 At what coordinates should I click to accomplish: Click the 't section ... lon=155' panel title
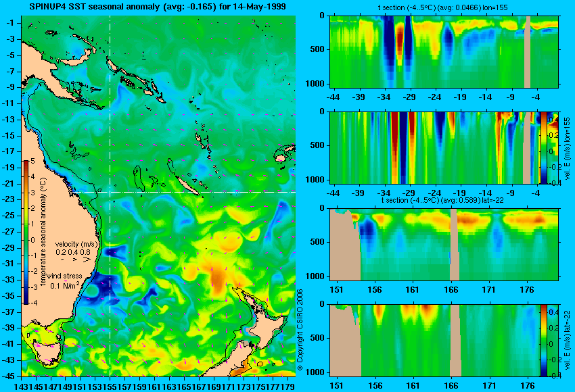pyautogui.click(x=443, y=7)
